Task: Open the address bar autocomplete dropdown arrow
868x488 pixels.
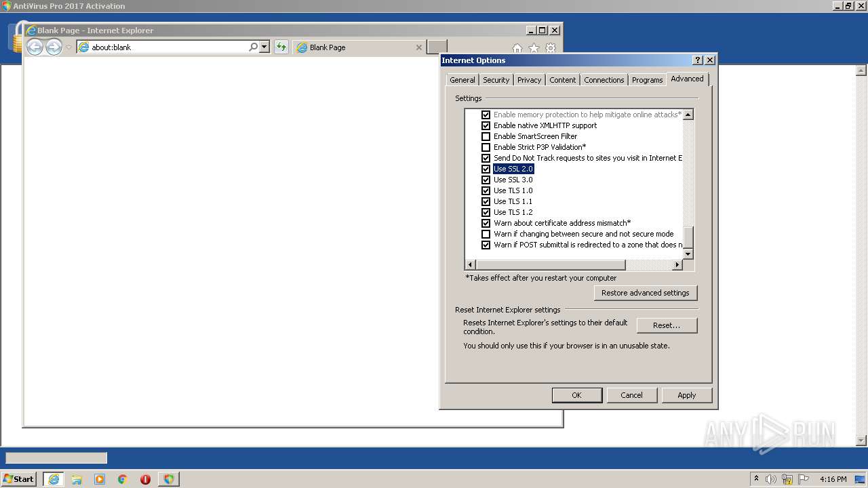Action: 264,47
